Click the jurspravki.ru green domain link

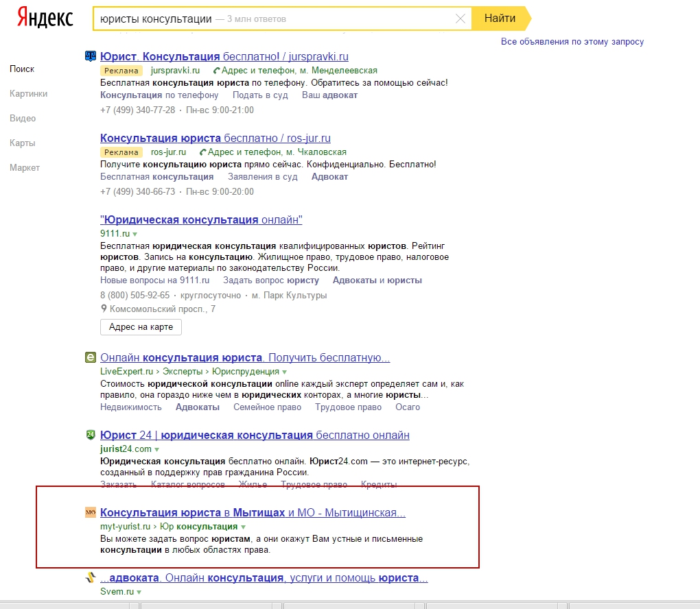click(175, 71)
